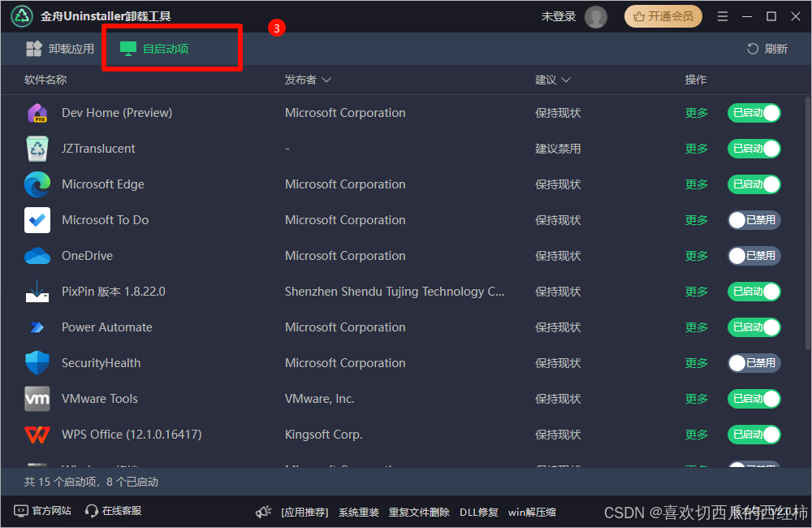Click the JZTranslucent recycle bin icon
Viewport: 812px width, 528px height.
point(37,149)
